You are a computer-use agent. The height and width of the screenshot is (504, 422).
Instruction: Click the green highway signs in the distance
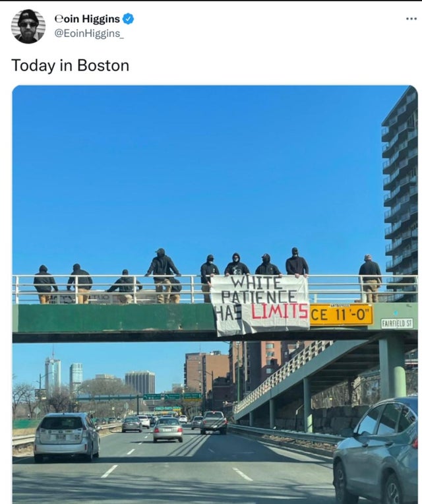tap(172, 396)
